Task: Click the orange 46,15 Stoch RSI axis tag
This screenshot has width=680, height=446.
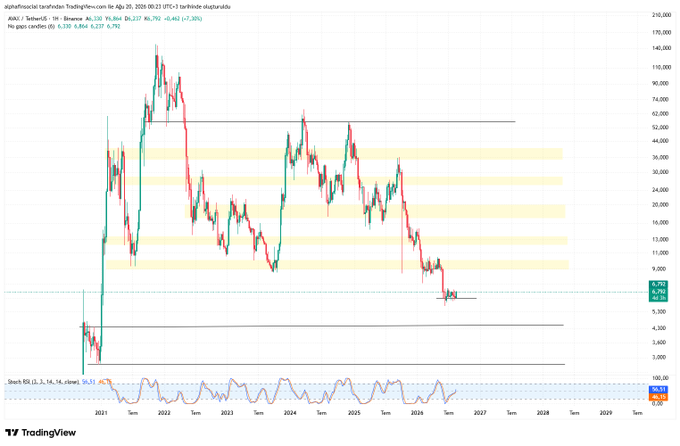Action: (x=658, y=397)
